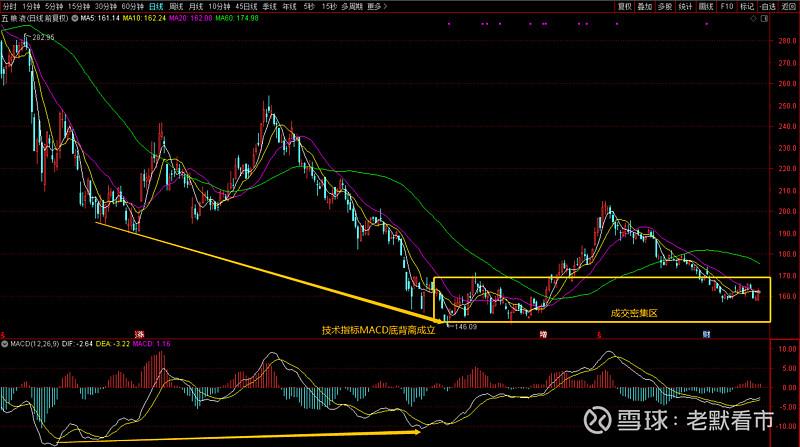Click the red 涨 marker below the chart
The height and width of the screenshot is (447, 800).
coord(138,332)
